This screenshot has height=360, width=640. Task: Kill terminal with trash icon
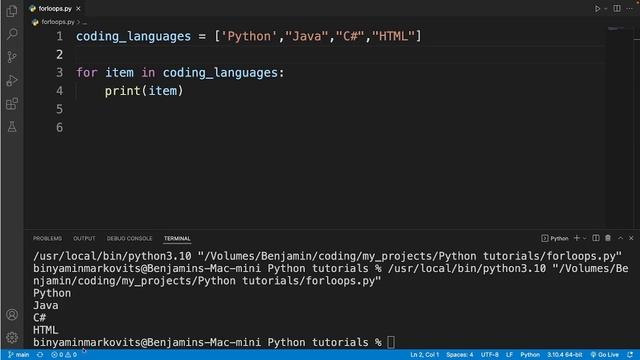coord(608,238)
